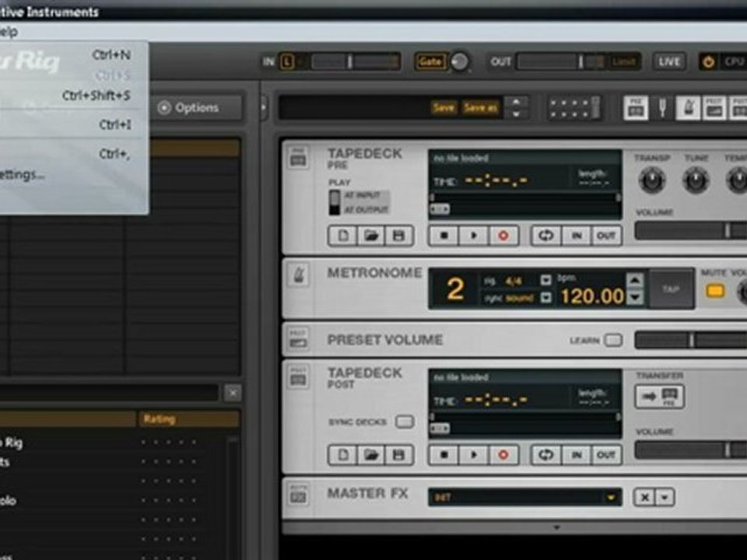Toggle Metronome module from the rack toolbar
Screen dimensions: 747x560
[688, 108]
